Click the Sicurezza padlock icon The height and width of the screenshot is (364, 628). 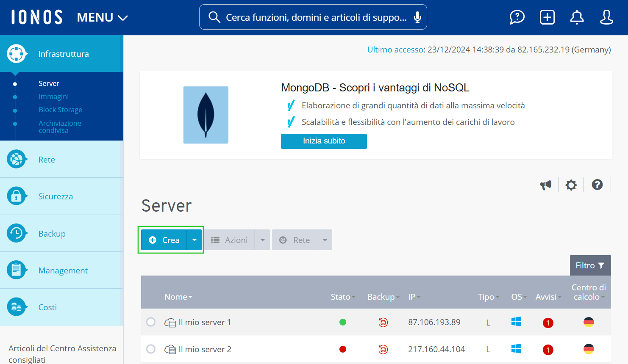click(17, 196)
